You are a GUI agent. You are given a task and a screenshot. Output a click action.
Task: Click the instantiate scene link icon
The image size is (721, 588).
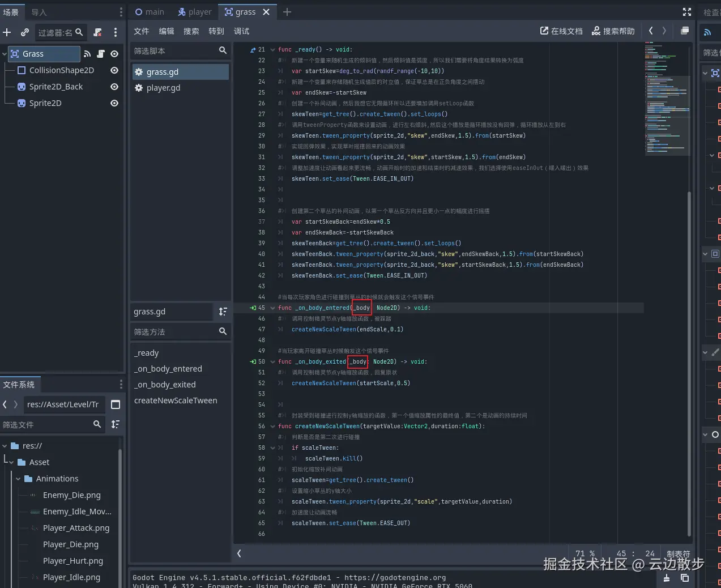pyautogui.click(x=25, y=32)
